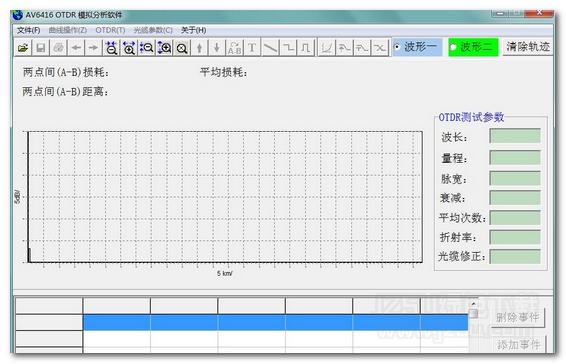Select the 波形一 radio button

click(397, 47)
